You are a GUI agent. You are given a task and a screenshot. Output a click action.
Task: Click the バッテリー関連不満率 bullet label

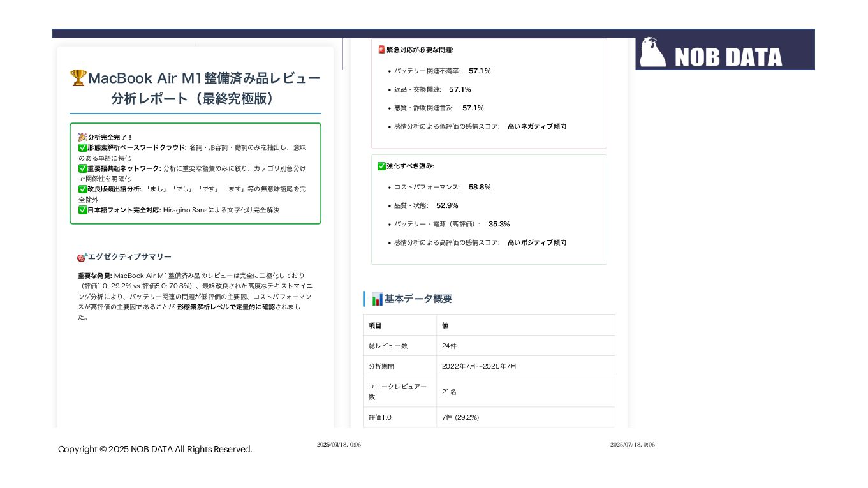tap(427, 71)
